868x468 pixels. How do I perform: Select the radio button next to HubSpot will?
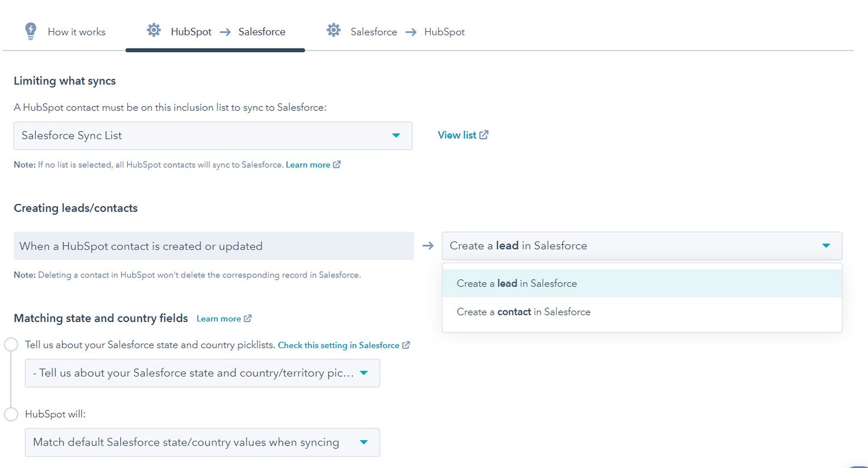[10, 414]
